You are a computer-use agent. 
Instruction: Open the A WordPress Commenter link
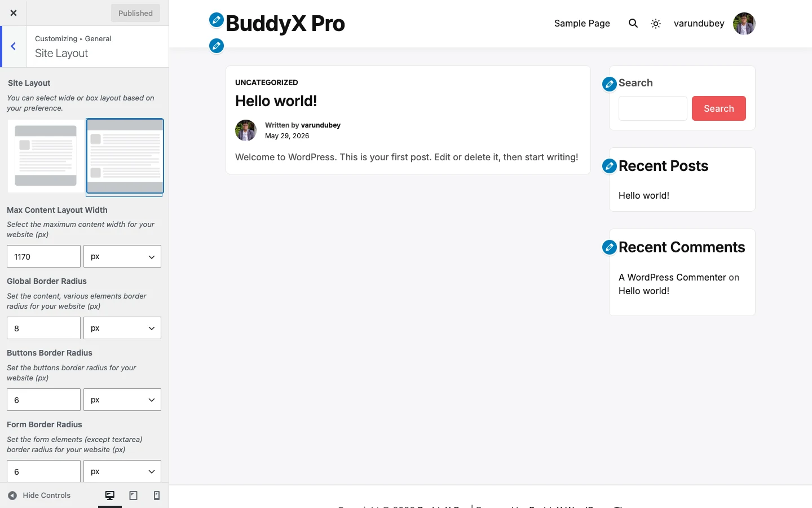tap(672, 277)
